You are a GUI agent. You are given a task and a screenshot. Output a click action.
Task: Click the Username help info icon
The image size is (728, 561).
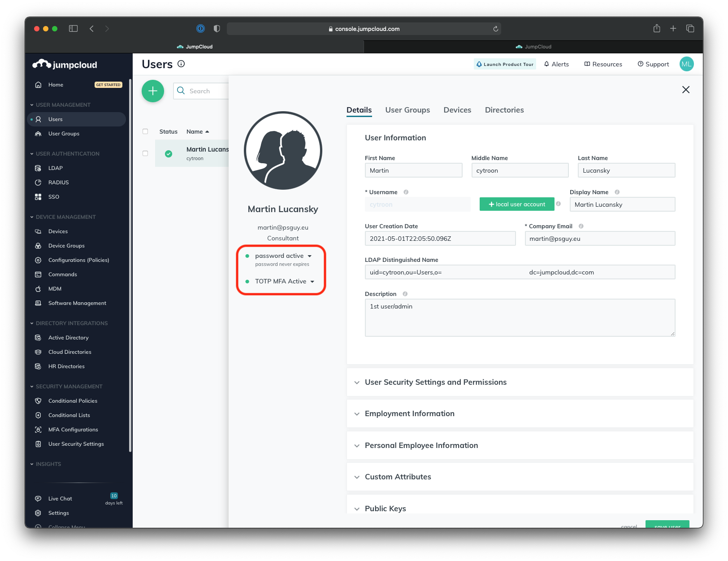coord(406,192)
